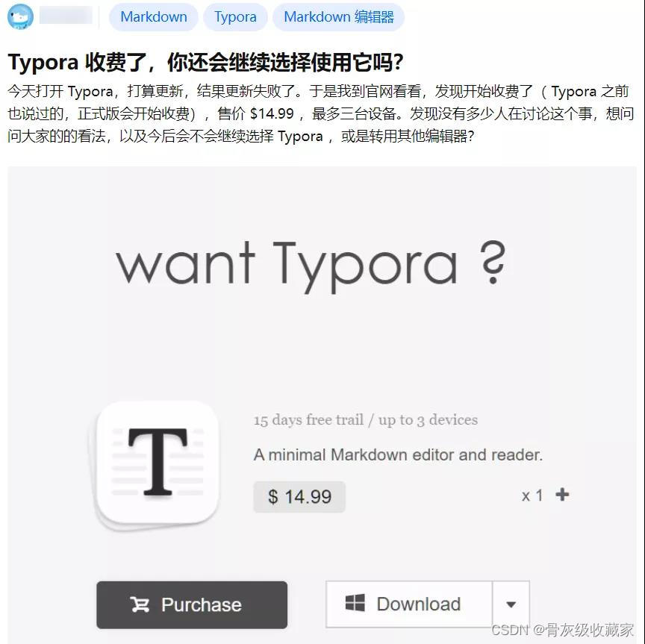Click the shopping cart icon on Purchase
645x644 pixels.
[140, 604]
